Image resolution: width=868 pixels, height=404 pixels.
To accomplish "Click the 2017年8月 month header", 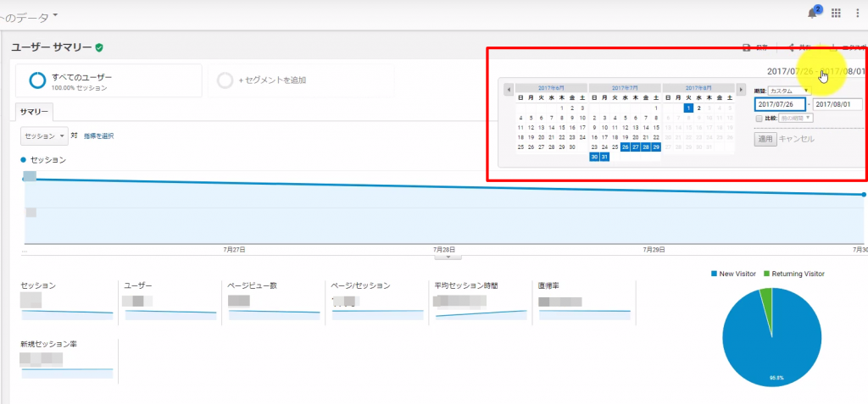I will [x=698, y=88].
